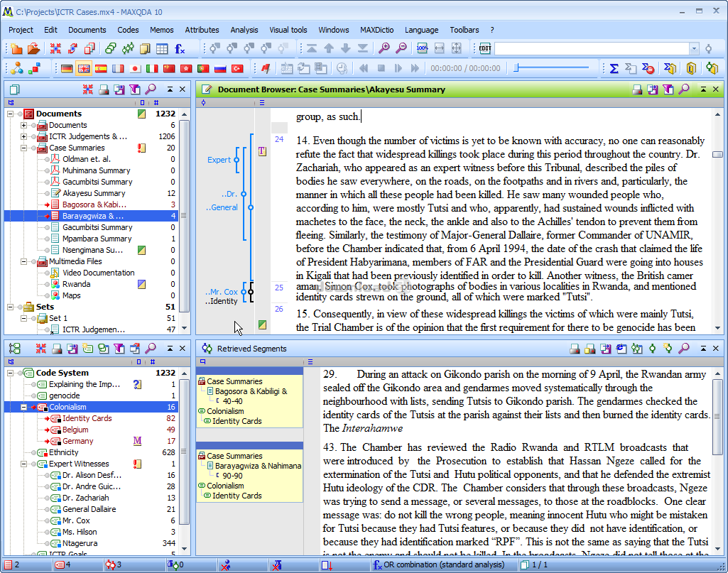Click search icon in Document Browser header

pyautogui.click(x=683, y=89)
